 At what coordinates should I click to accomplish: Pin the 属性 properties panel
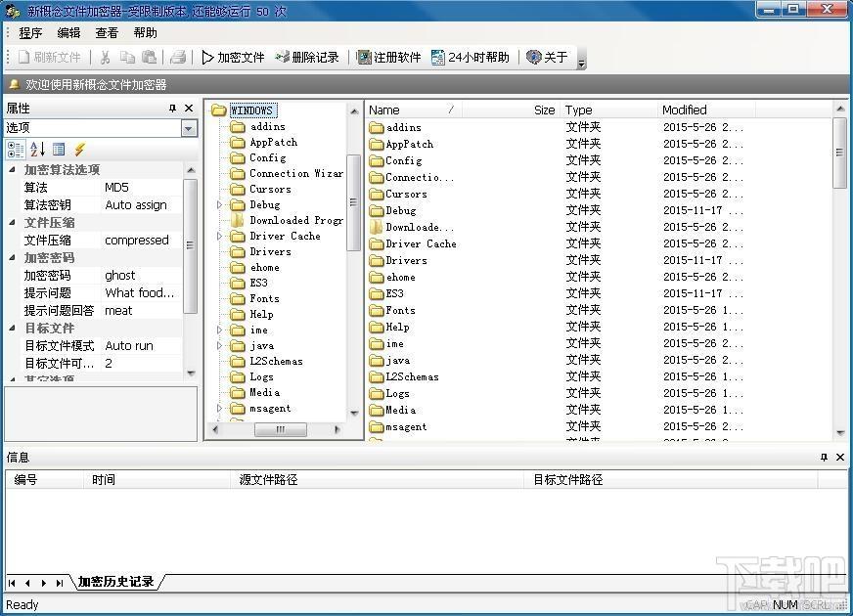pos(173,109)
